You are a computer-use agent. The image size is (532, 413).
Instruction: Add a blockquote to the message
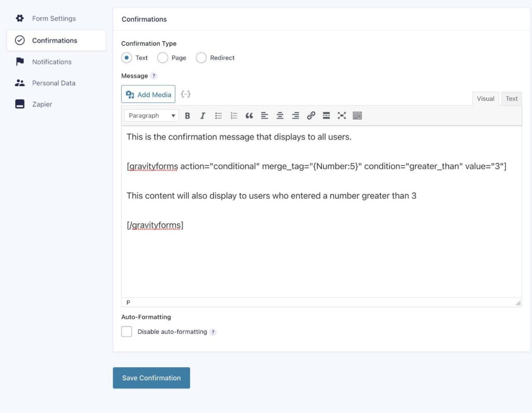point(249,115)
